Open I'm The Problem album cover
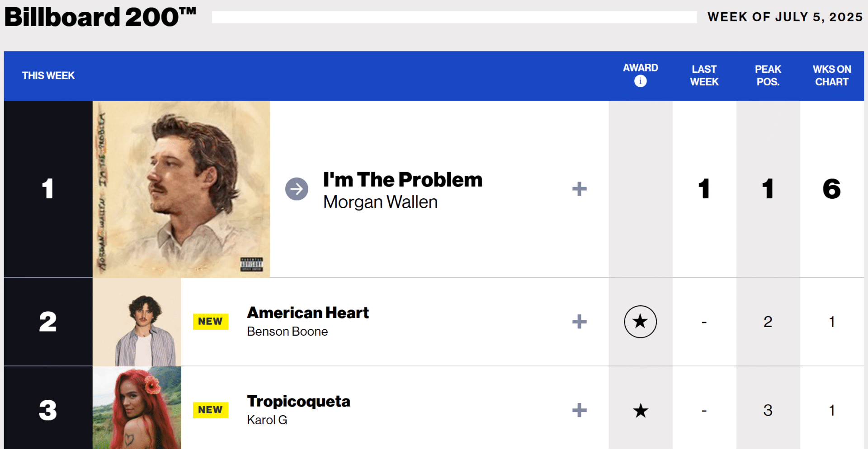868x449 pixels. 181,189
